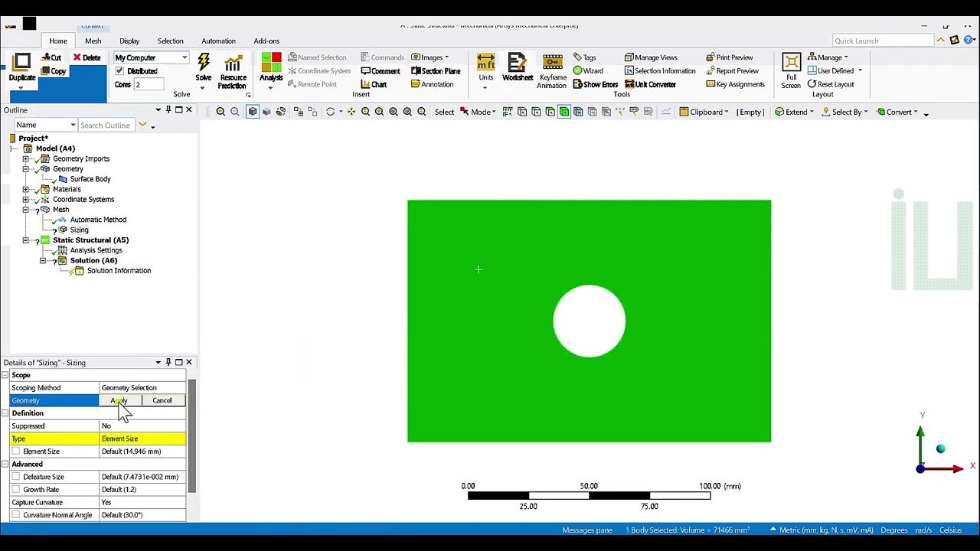Click Reset Layout
This screenshot has height=551, width=980.
(x=830, y=84)
